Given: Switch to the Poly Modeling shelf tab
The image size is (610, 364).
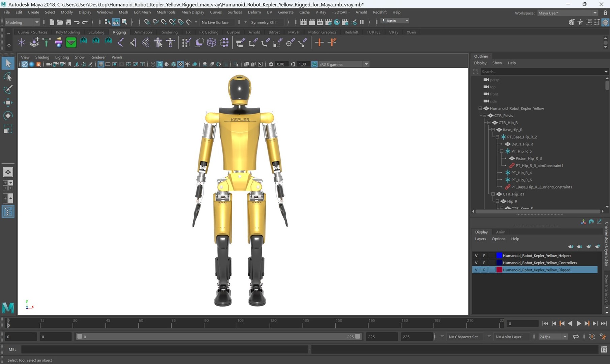Looking at the screenshot, I should [68, 32].
